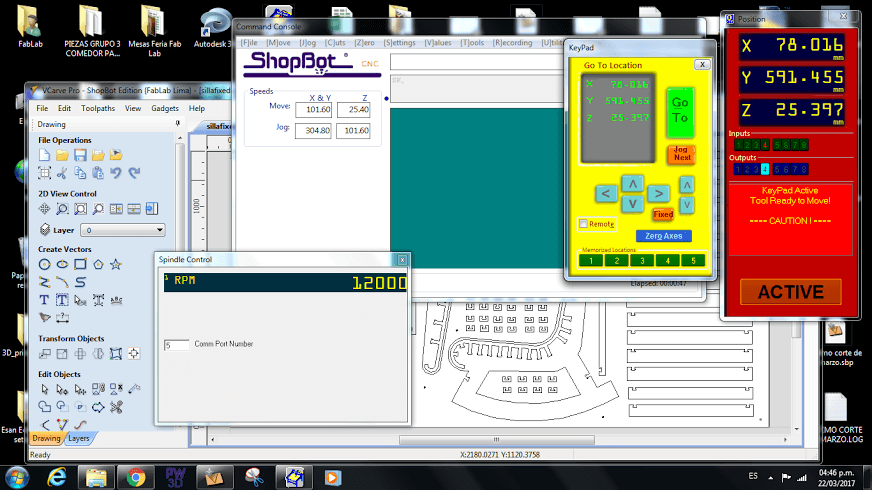Click the Jog Next button
Screen dimensions: 872x490
coord(681,154)
